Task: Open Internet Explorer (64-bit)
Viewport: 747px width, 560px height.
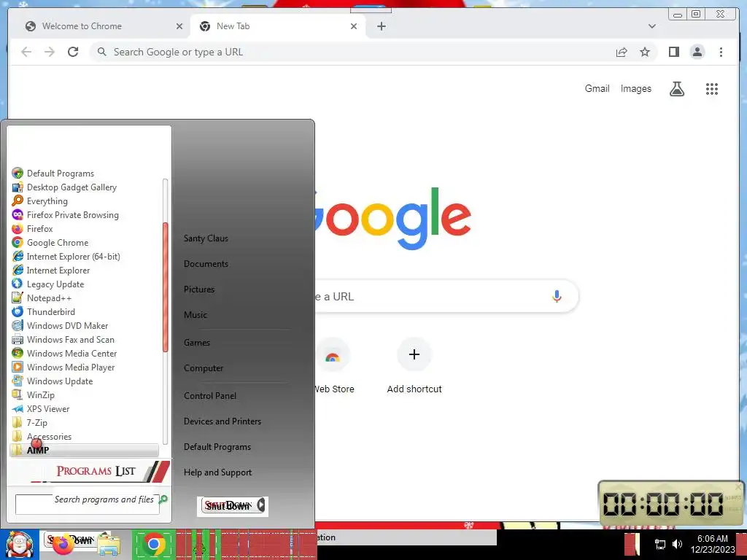Action: (66, 256)
